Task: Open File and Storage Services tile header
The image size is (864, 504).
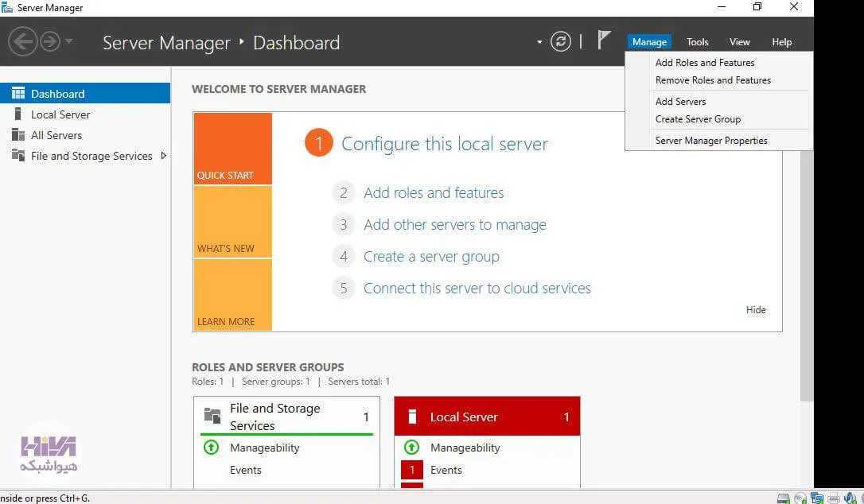Action: pyautogui.click(x=286, y=417)
